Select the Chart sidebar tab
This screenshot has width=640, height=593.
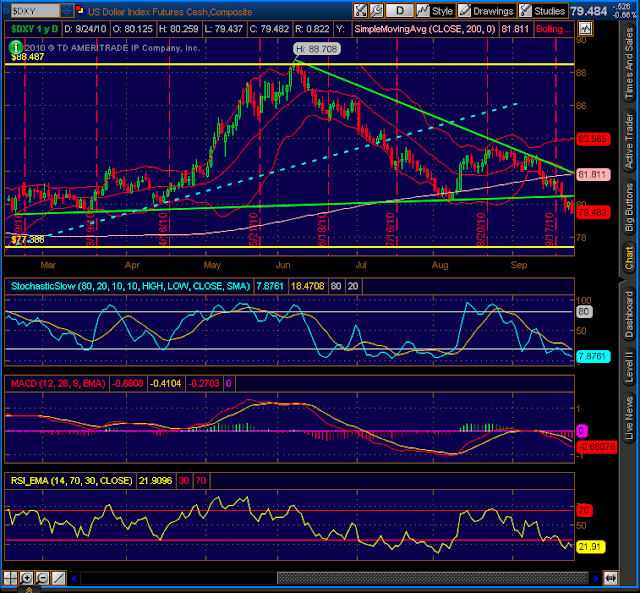point(629,259)
